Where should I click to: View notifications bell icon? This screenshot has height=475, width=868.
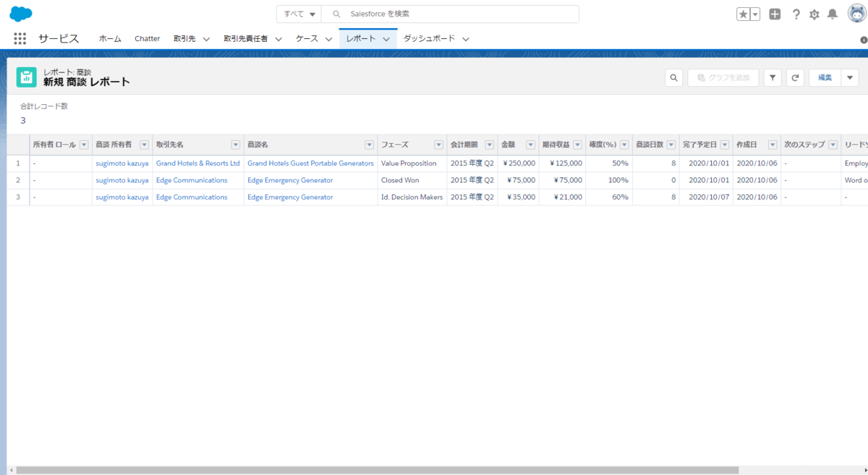[833, 14]
